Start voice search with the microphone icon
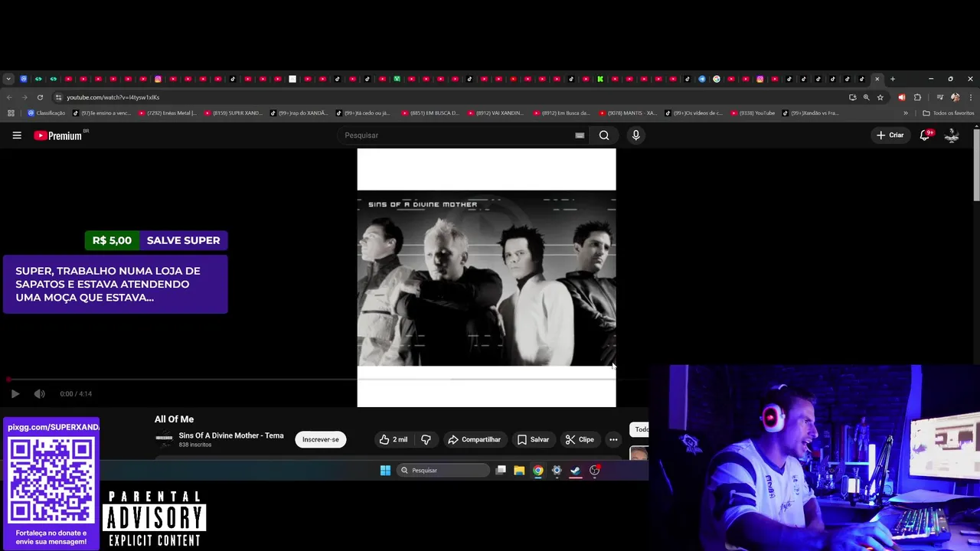The height and width of the screenshot is (551, 980). click(635, 135)
